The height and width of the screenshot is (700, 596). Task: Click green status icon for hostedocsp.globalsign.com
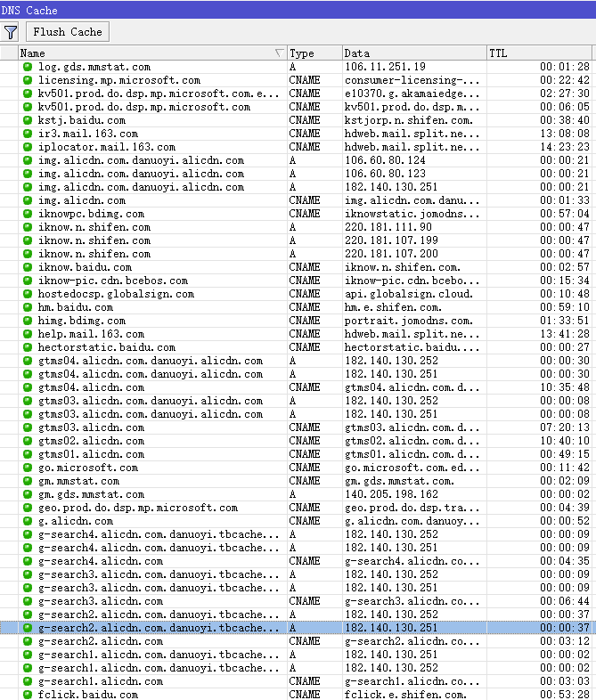(28, 294)
